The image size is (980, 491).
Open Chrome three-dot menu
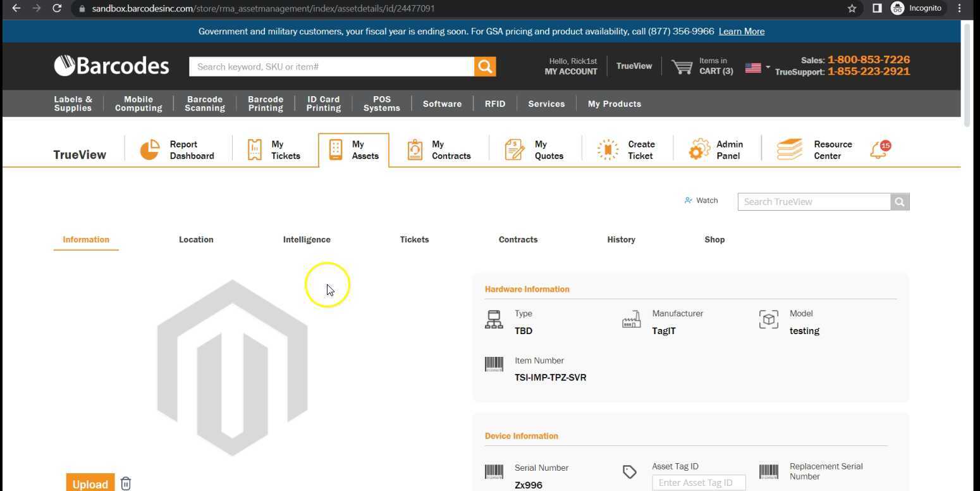click(959, 8)
